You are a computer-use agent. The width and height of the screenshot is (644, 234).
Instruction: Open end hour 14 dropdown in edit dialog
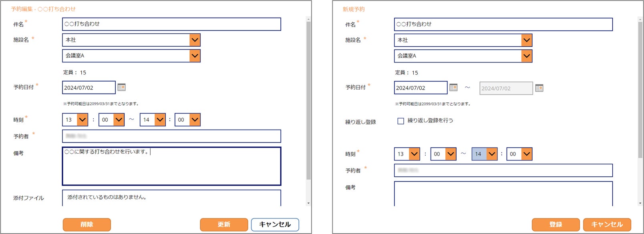160,120
